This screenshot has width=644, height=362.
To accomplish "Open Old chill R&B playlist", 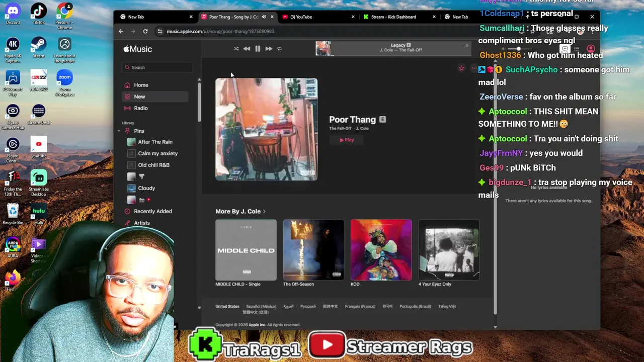I will coord(153,165).
